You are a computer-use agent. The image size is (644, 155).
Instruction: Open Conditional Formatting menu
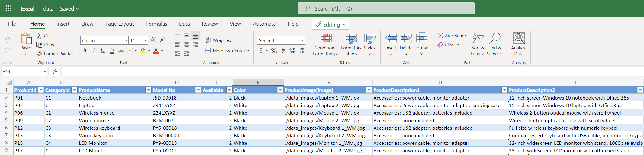click(326, 45)
